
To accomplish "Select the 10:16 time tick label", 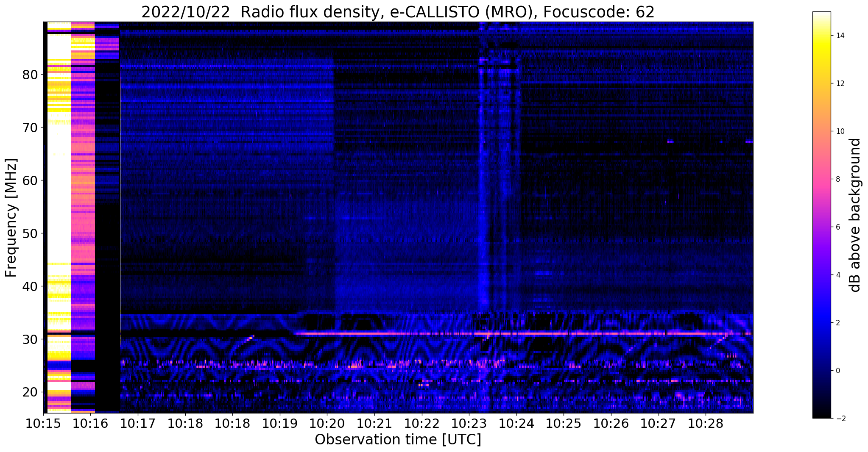I will click(91, 424).
